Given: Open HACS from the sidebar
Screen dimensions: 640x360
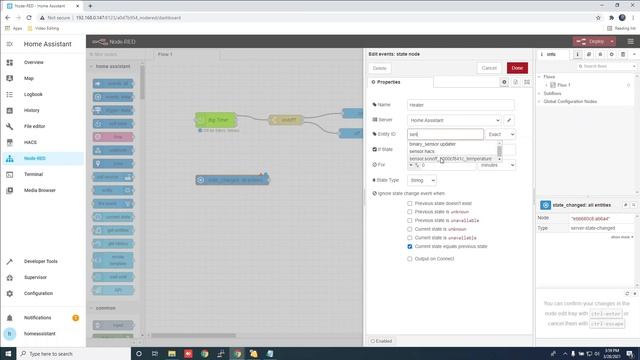Looking at the screenshot, I should coord(42,142).
